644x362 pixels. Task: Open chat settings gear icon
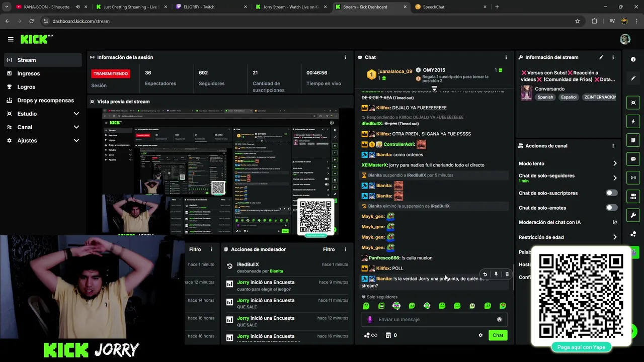tap(480, 335)
